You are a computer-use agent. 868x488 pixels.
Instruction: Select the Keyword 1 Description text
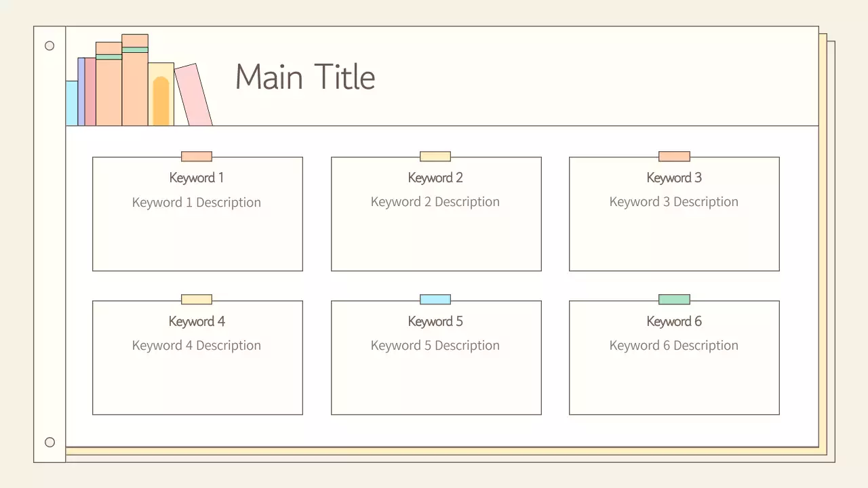(197, 203)
